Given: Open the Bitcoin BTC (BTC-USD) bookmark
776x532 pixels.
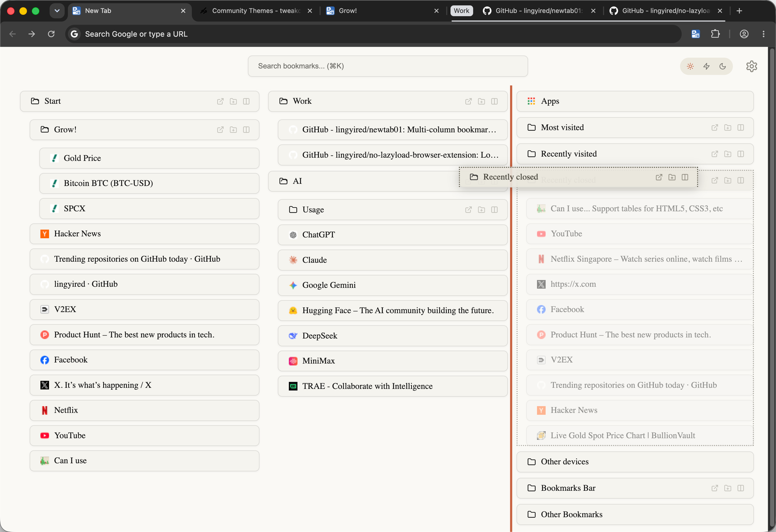Looking at the screenshot, I should [x=149, y=183].
